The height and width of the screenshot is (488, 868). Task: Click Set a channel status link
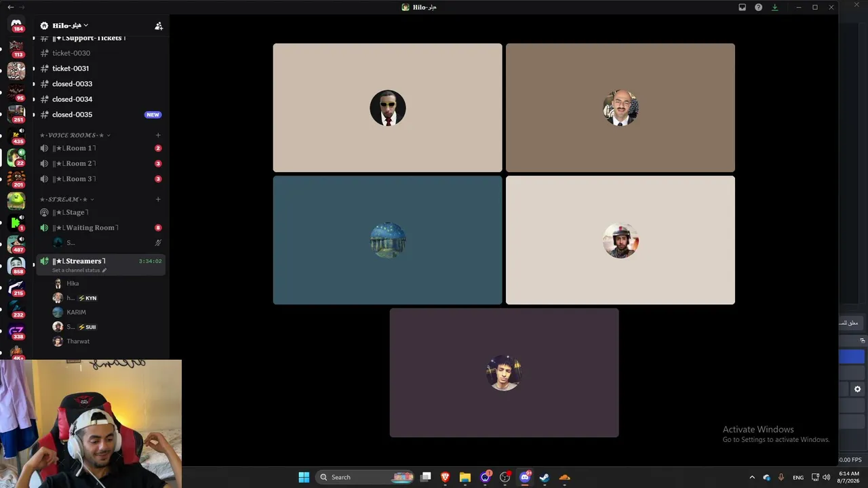coord(76,270)
